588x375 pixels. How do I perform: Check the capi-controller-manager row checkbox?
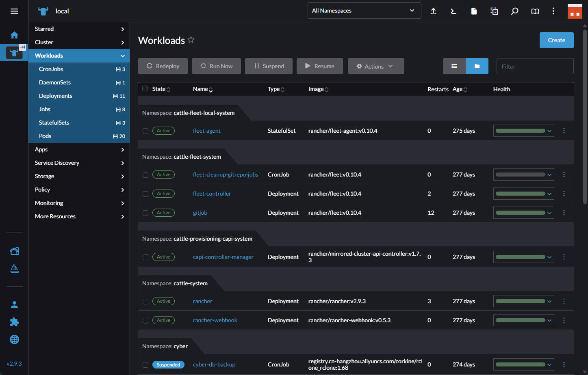pyautogui.click(x=145, y=257)
